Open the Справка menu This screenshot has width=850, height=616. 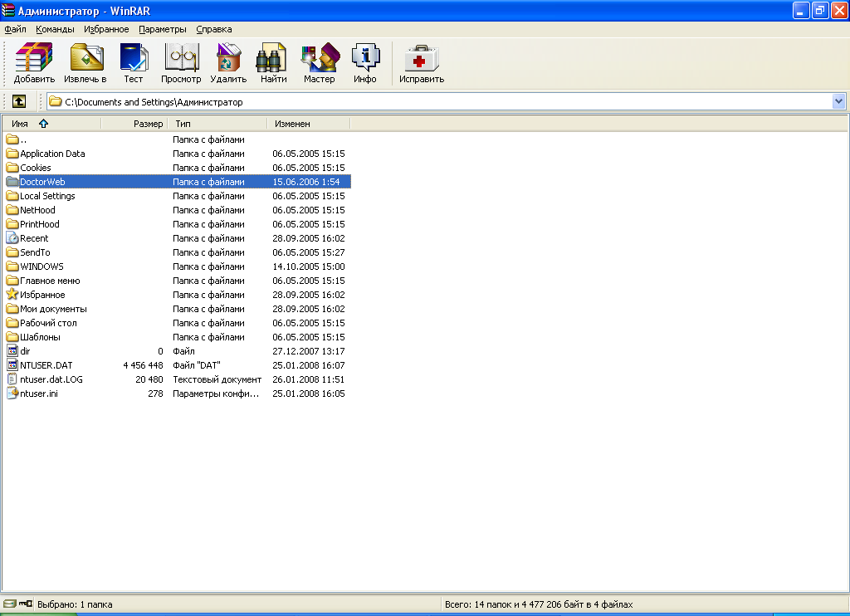[x=214, y=29]
